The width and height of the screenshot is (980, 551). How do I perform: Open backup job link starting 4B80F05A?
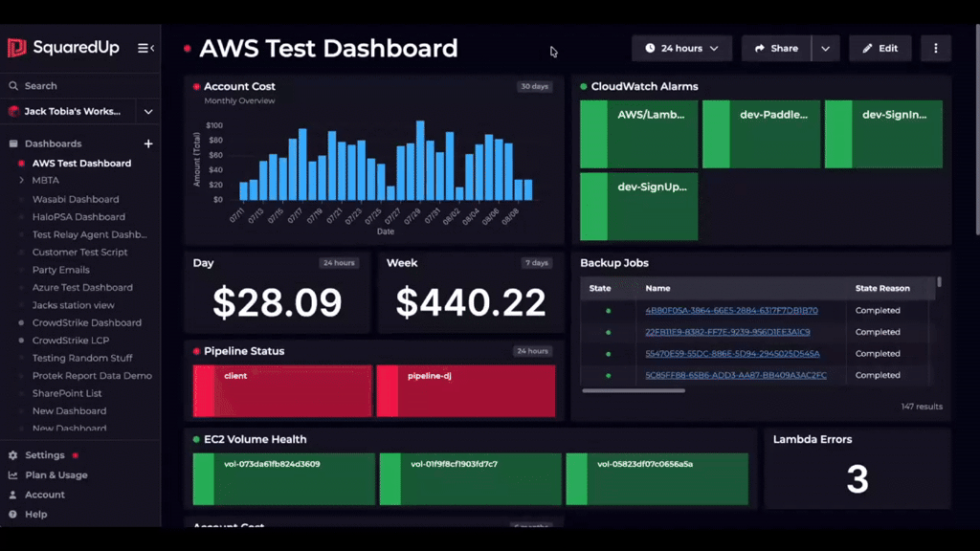[731, 311]
